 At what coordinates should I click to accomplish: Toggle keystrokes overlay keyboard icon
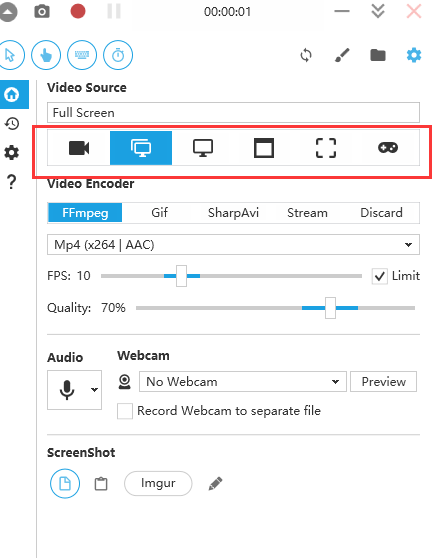point(82,55)
